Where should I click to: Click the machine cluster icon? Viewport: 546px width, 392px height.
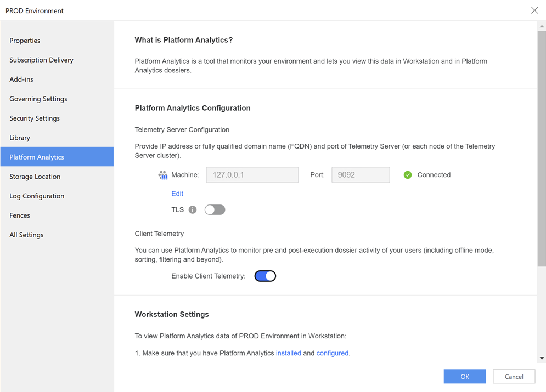pos(163,175)
